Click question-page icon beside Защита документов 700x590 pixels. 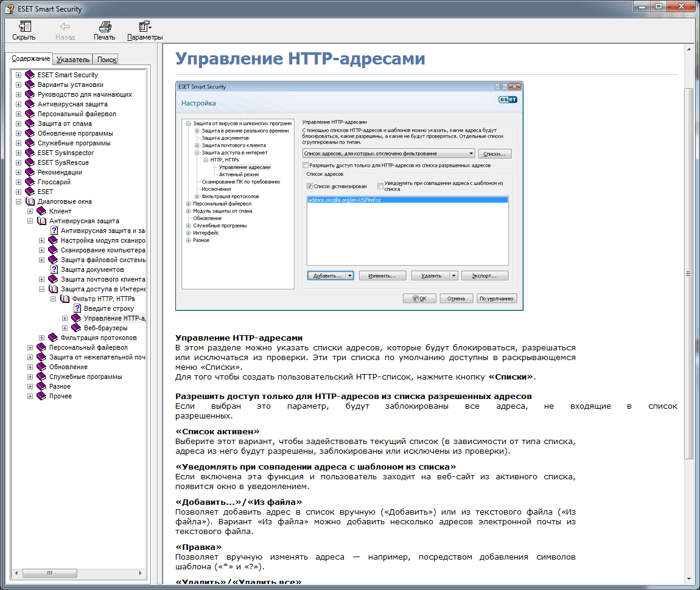click(x=54, y=269)
